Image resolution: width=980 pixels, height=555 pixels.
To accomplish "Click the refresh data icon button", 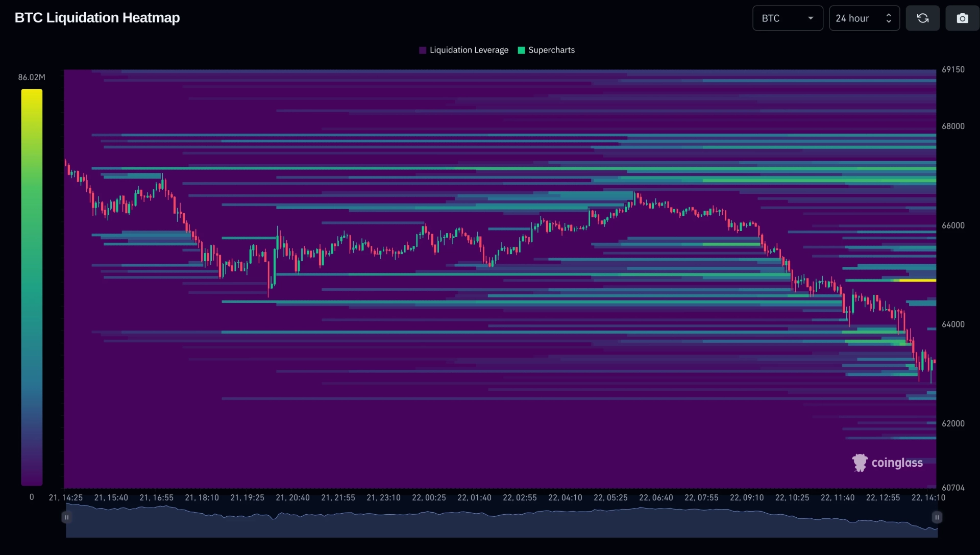I will [x=922, y=18].
